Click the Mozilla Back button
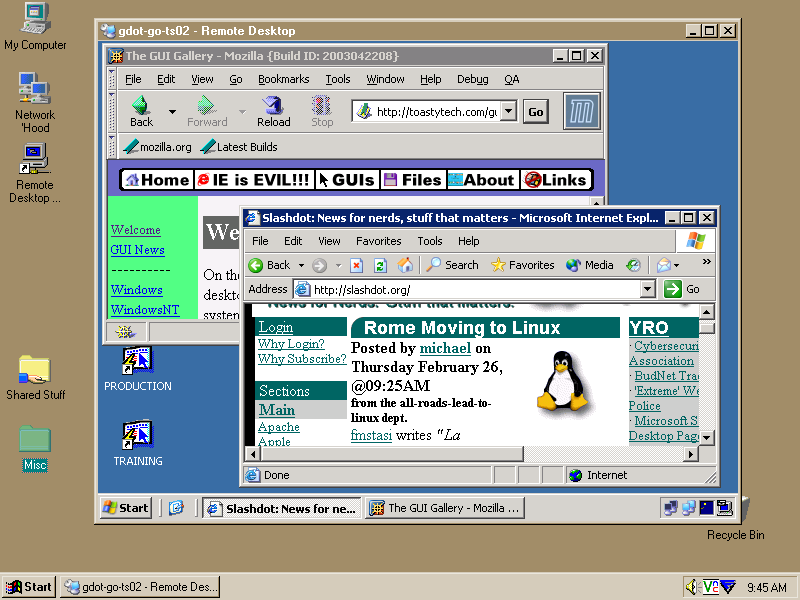This screenshot has width=800, height=600. pyautogui.click(x=141, y=111)
